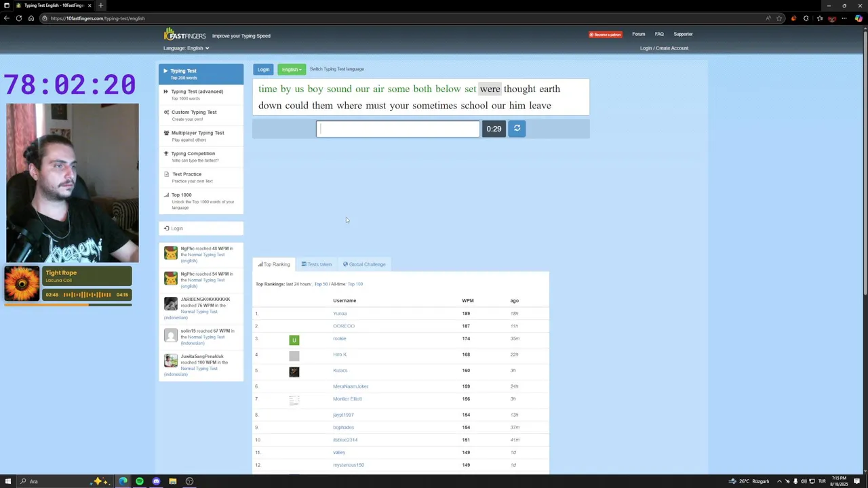Open the green English language dropdown button
868x488 pixels.
[292, 69]
